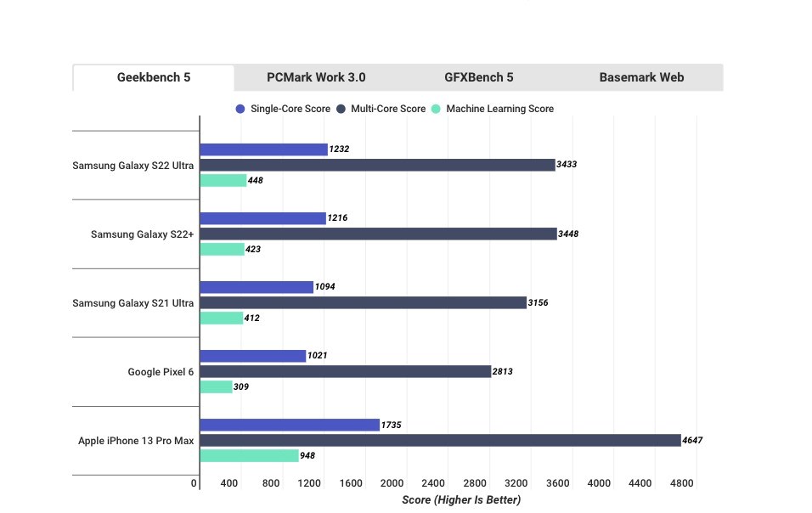
Task: Click the 948 score value label
Action: click(307, 455)
